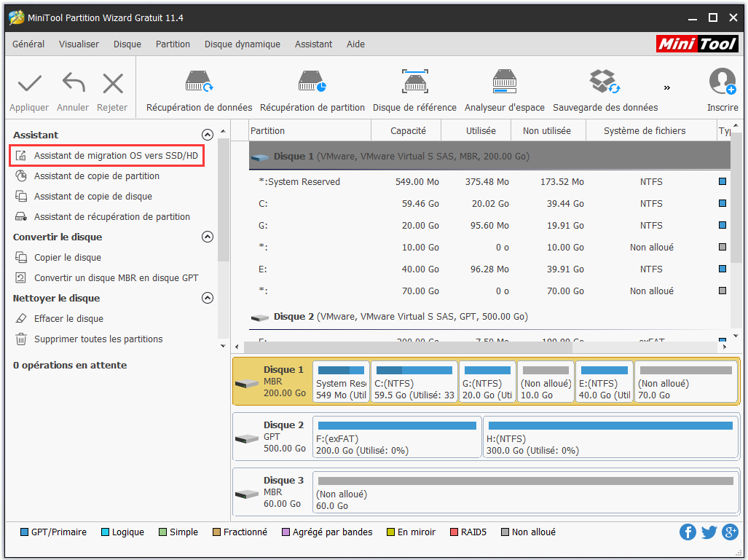Select Effacer le disque action
Screen dimensions: 748x560
[59, 319]
